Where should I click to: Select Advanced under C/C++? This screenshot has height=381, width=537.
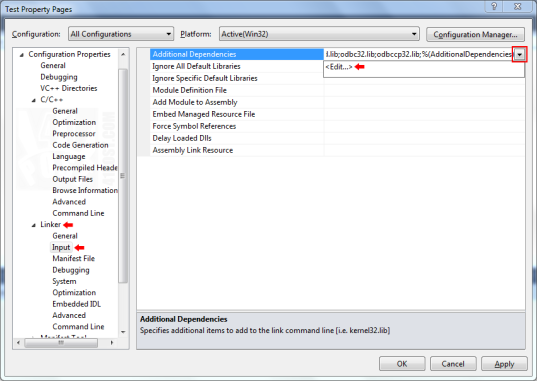pyautogui.click(x=69, y=202)
